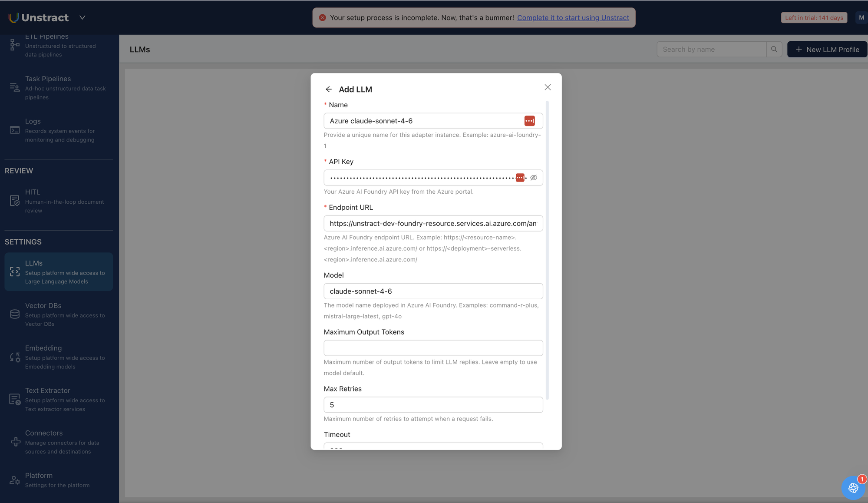Expand the chevron next to Unstract logo
This screenshot has width=868, height=503.
(x=83, y=17)
